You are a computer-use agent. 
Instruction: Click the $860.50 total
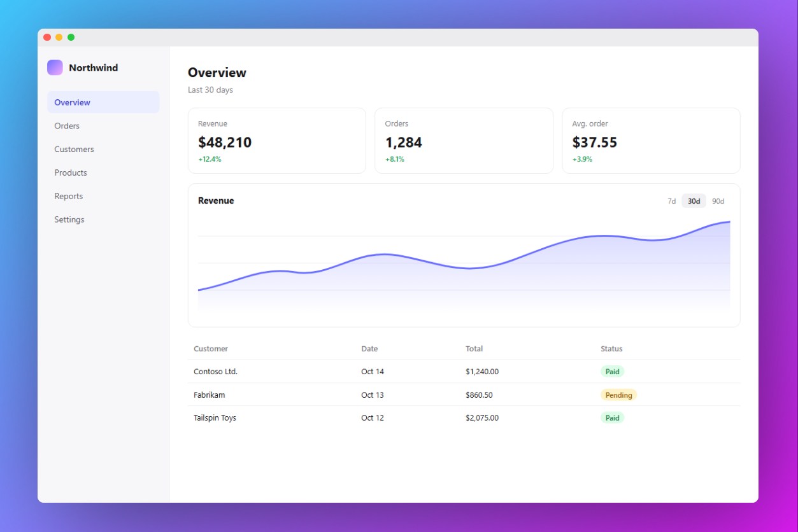(479, 395)
